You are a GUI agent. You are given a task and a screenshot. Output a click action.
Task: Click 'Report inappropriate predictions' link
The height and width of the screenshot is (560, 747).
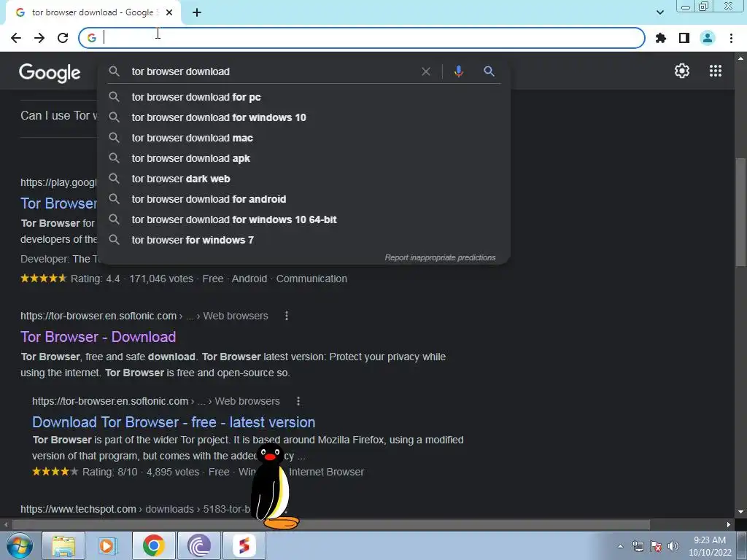(x=440, y=257)
